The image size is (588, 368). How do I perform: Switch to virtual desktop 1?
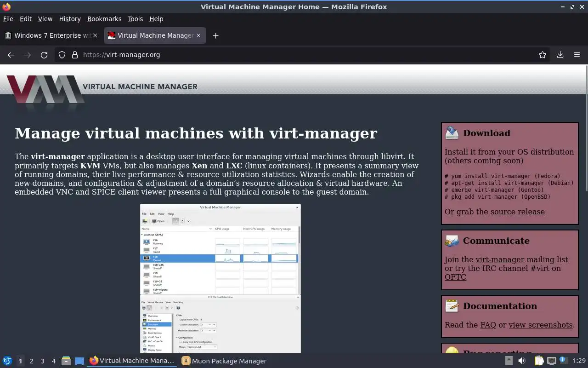(20, 361)
